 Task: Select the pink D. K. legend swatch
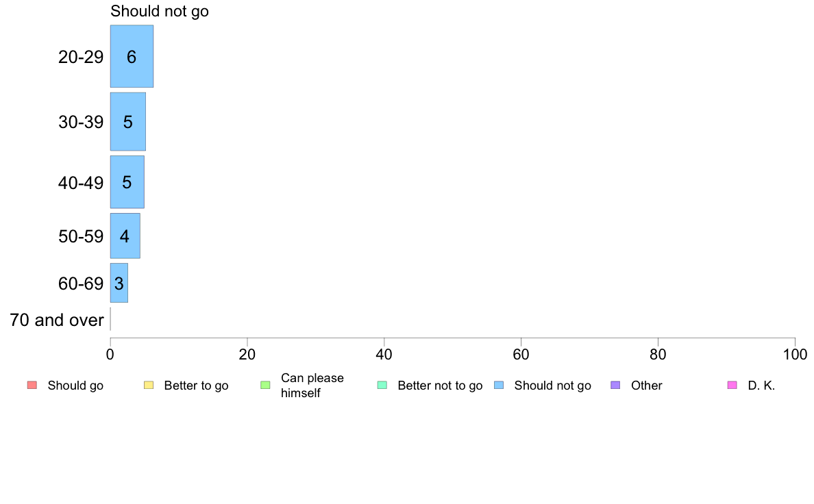coord(732,385)
